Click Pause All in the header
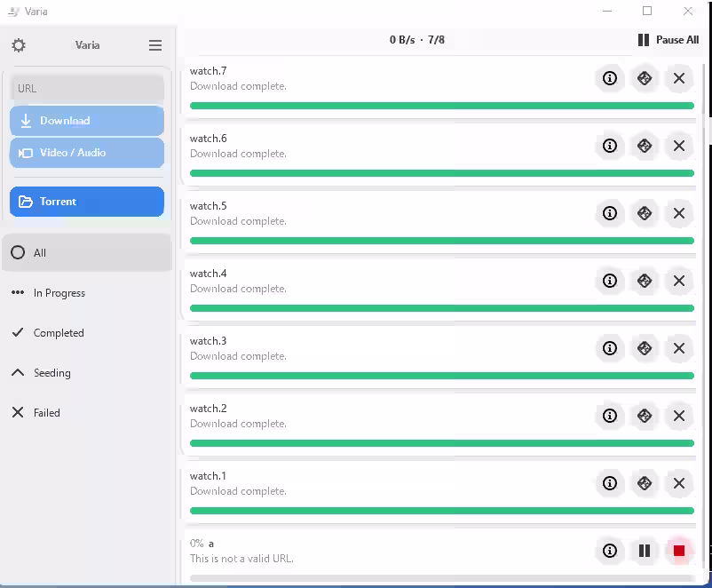712x588 pixels. (668, 40)
